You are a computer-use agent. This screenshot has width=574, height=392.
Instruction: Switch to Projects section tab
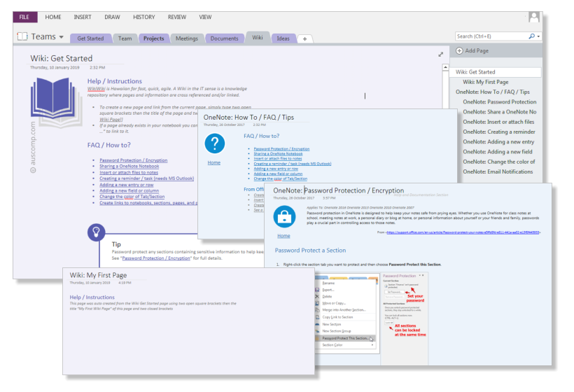point(153,38)
